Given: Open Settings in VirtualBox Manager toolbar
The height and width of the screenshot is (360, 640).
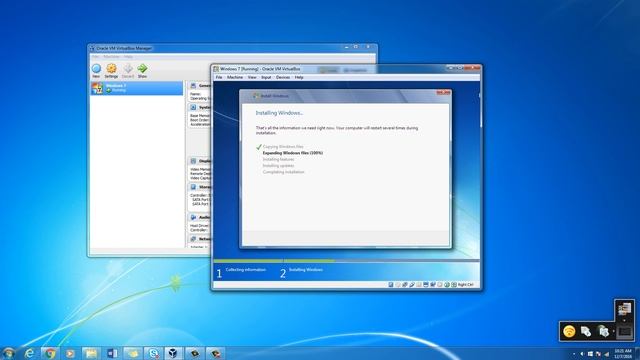Looking at the screenshot, I should pos(111,71).
